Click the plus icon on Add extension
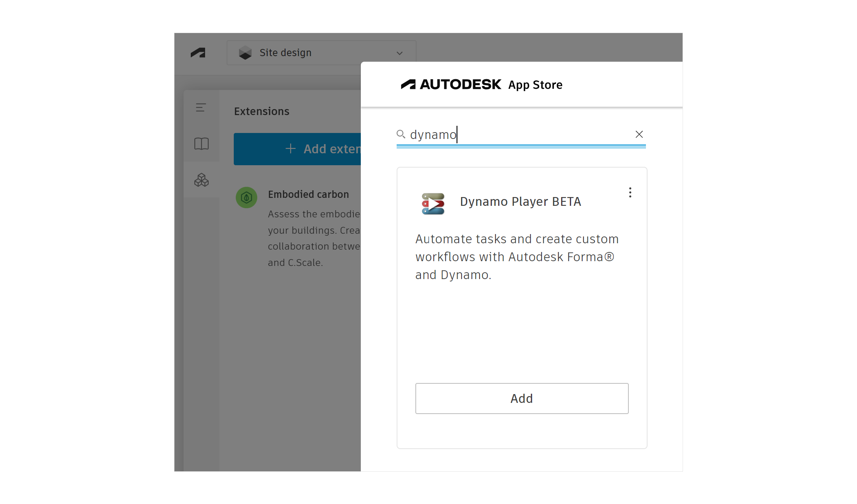Viewport: 857px width, 504px height. pos(291,149)
